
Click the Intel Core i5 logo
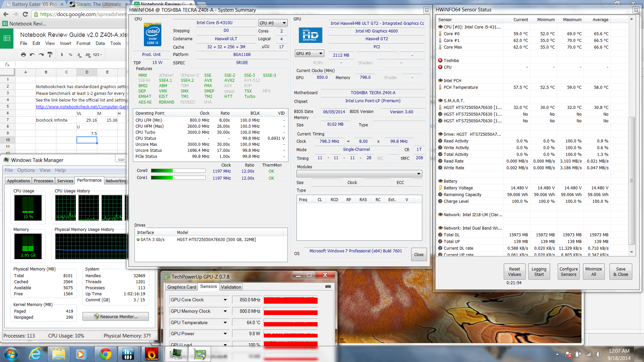coord(153,34)
